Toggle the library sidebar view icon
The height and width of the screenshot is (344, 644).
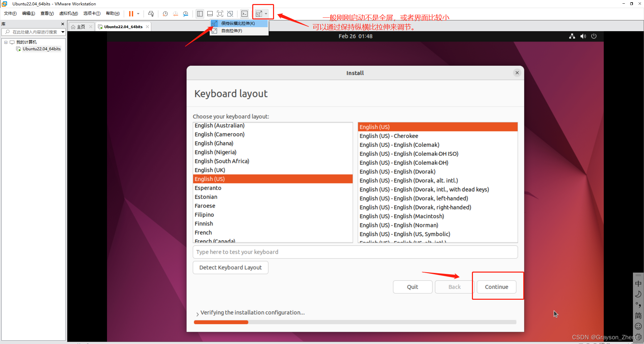point(200,14)
